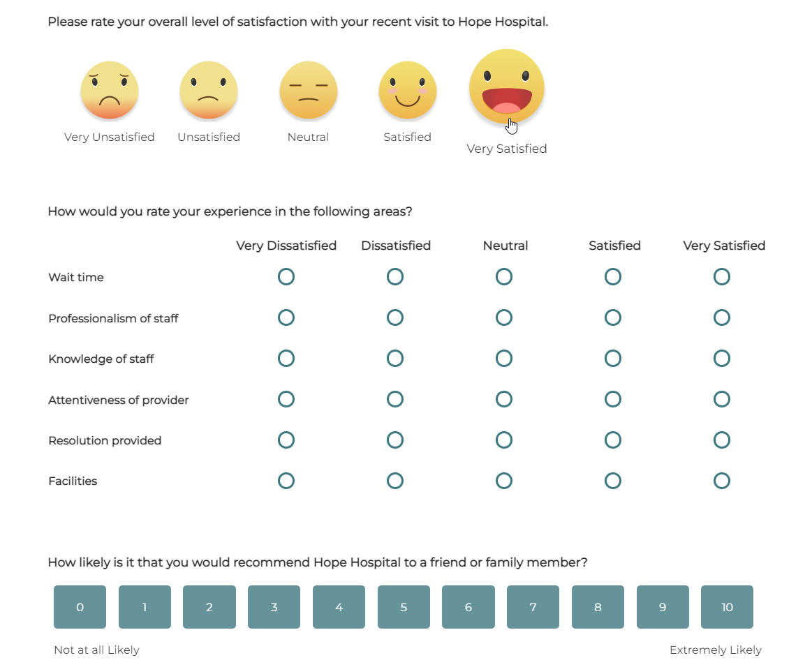This screenshot has width=812, height=667.
Task: Rate Facilities as Very Satisfied
Action: pos(722,481)
